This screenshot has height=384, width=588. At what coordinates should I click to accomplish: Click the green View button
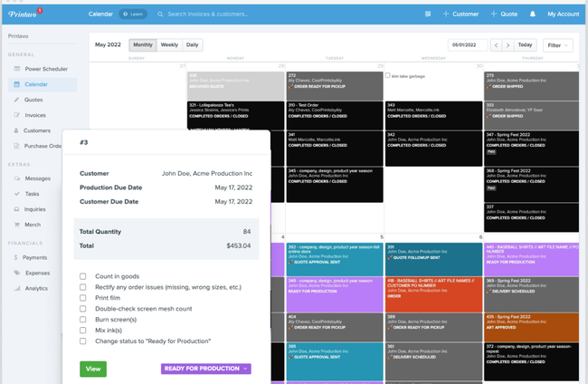click(x=92, y=369)
